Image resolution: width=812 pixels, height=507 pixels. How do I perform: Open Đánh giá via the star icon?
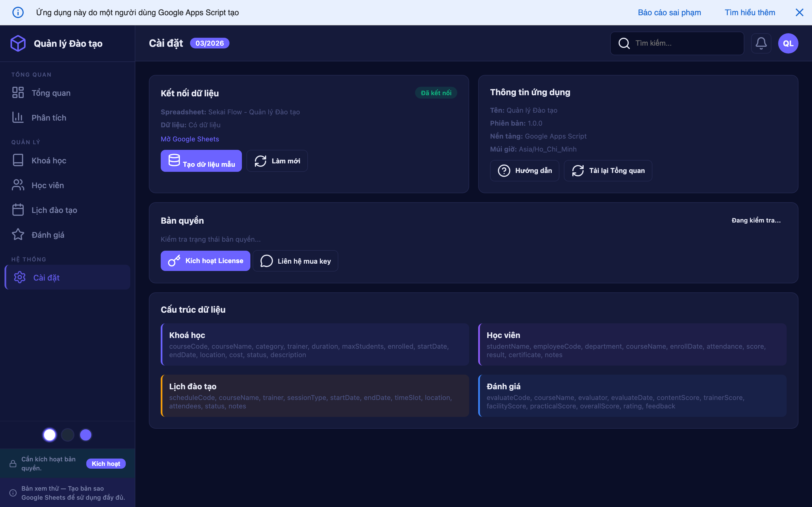tap(18, 234)
